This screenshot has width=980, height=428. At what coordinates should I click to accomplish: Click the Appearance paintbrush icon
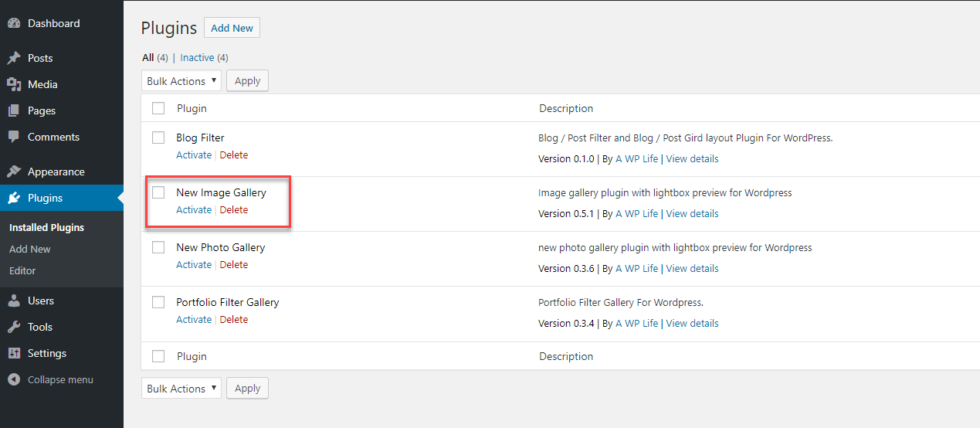point(14,172)
